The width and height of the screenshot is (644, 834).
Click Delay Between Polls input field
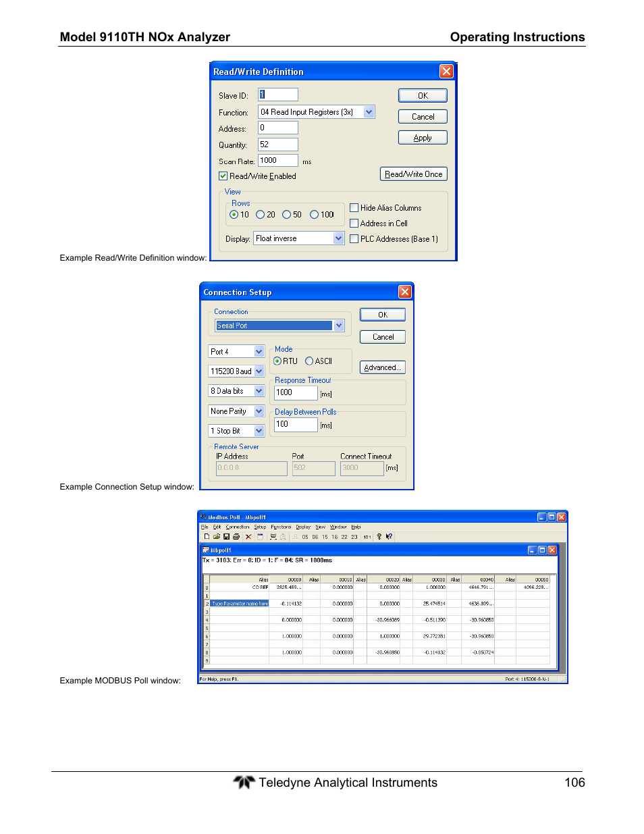(296, 425)
